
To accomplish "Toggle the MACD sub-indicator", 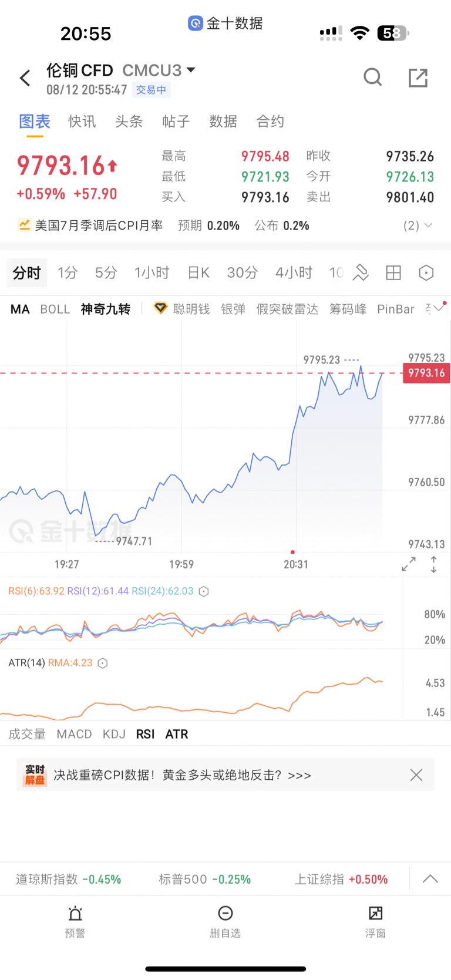I will tap(75, 734).
